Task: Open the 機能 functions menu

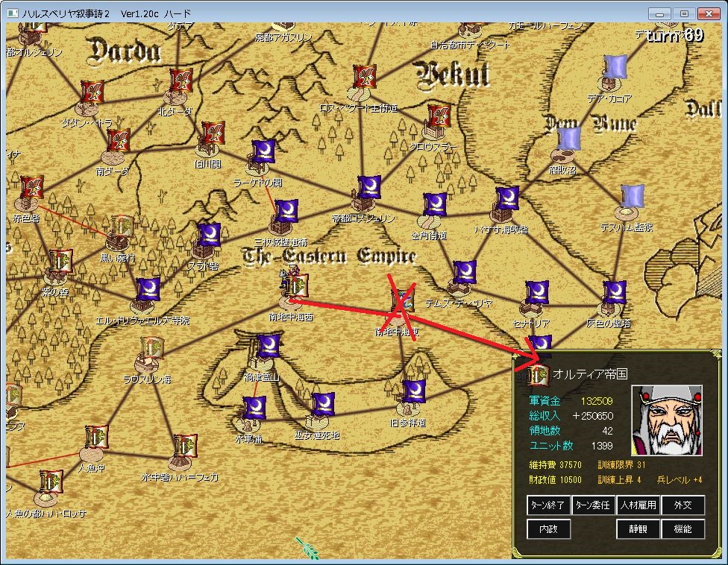Action: [683, 528]
